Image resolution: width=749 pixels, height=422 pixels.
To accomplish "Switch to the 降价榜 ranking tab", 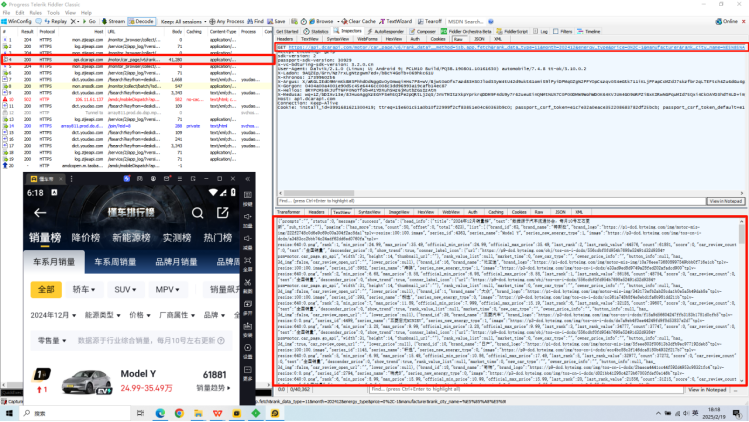I will 86,238.
